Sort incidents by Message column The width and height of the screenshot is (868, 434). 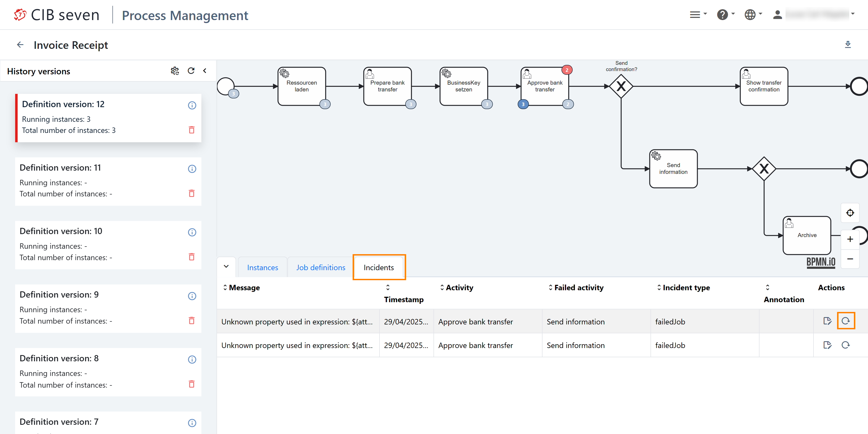(241, 288)
